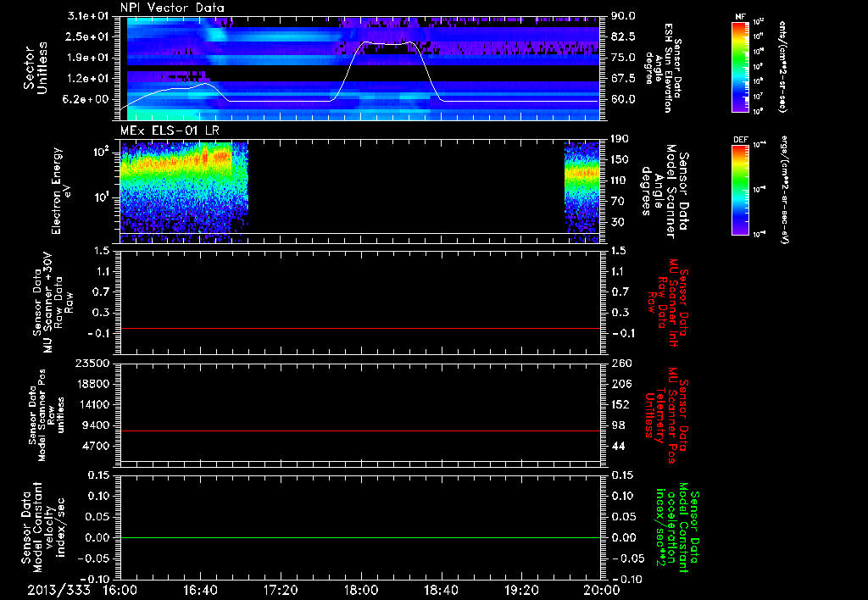Click the "44" telemetry tick label

click(x=617, y=446)
